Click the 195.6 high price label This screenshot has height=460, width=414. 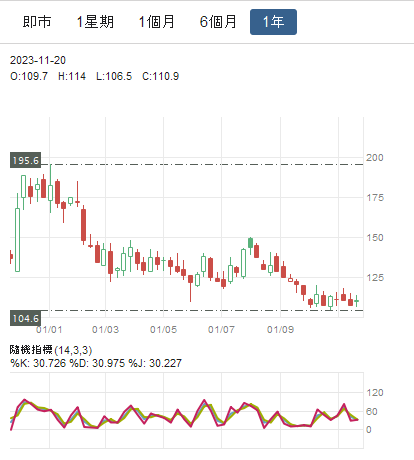[x=26, y=161]
